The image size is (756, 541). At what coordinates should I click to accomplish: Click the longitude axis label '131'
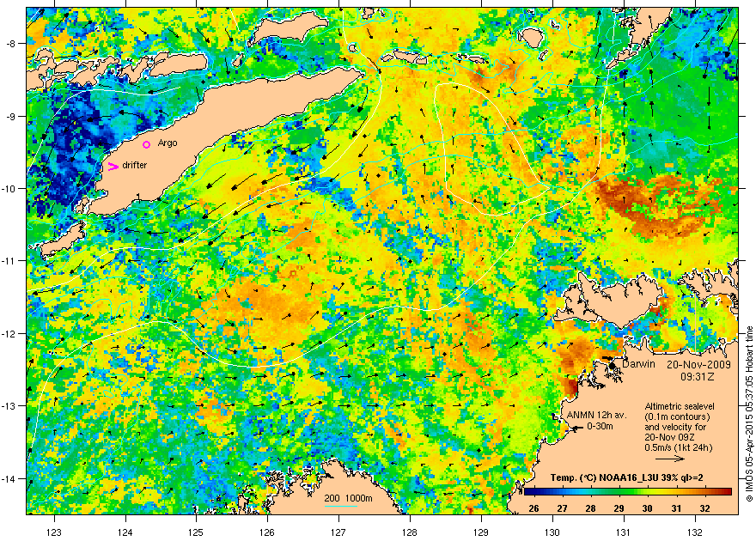point(624,532)
